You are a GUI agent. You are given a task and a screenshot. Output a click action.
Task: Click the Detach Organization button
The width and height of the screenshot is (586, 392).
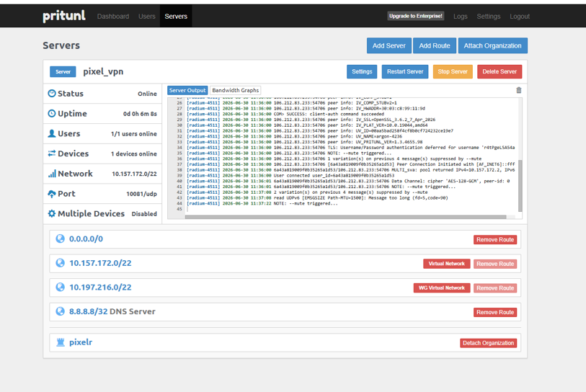[488, 343]
